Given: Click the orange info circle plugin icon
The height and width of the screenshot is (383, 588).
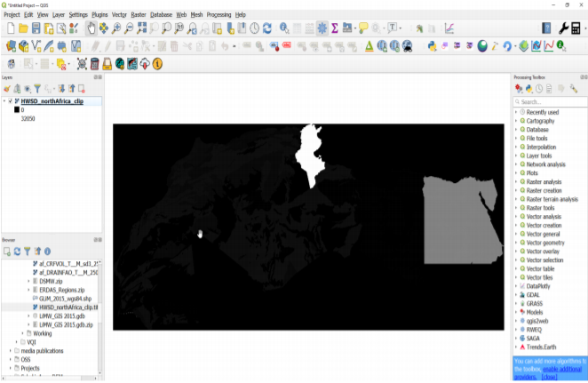Looking at the screenshot, I should point(157,64).
